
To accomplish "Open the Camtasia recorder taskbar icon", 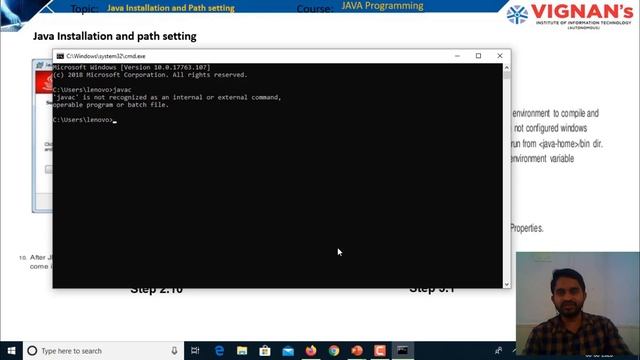I will 380,351.
